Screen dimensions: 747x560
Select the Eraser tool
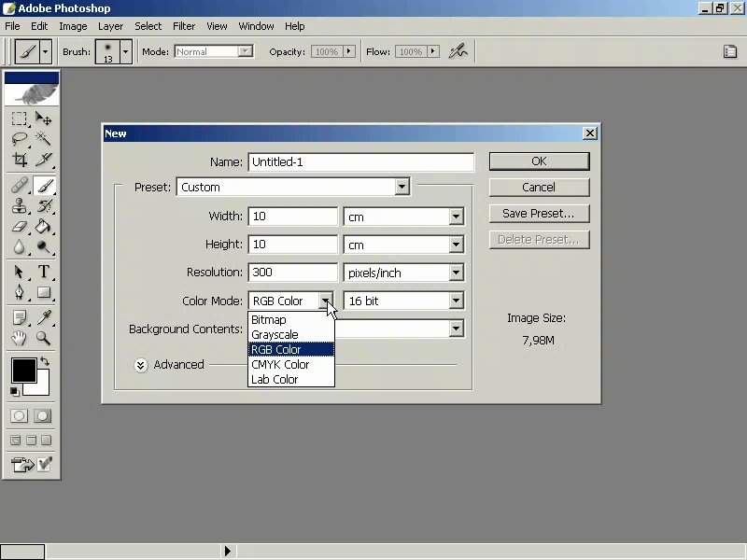coord(19,226)
